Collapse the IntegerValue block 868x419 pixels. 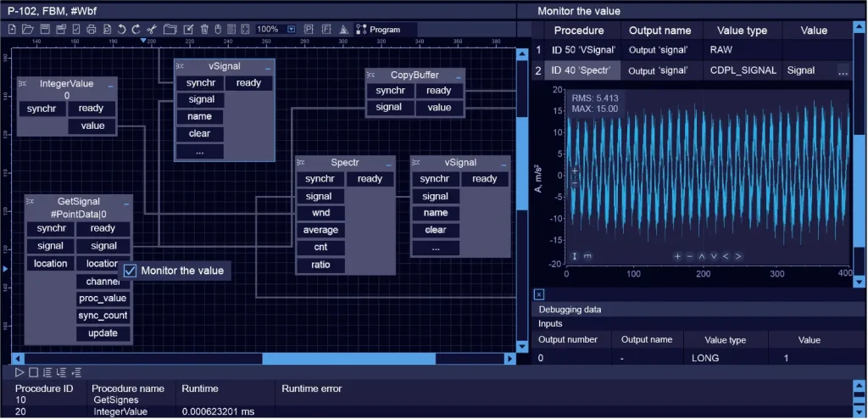110,87
